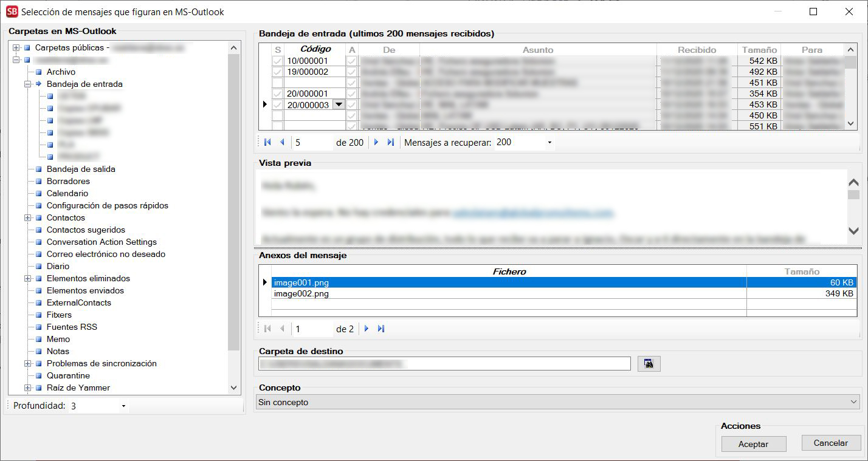Select the Elementos enviados folder
Image resolution: width=868 pixels, height=461 pixels.
(x=84, y=291)
